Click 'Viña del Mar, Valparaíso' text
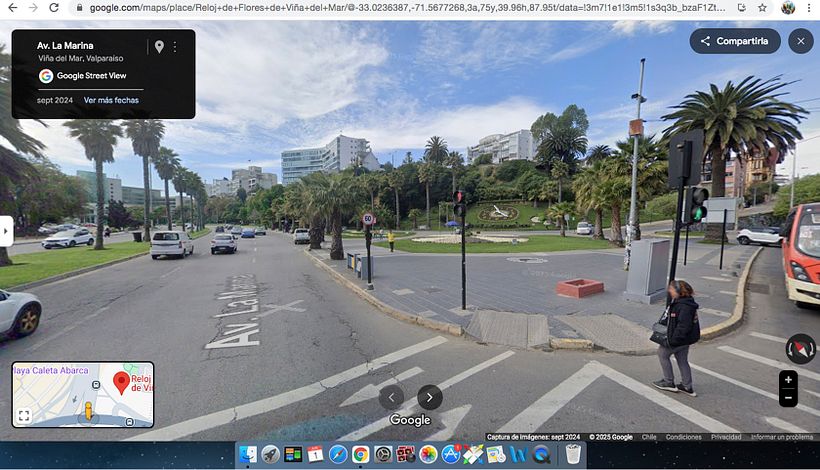Screen dimensions: 820x470 point(81,59)
